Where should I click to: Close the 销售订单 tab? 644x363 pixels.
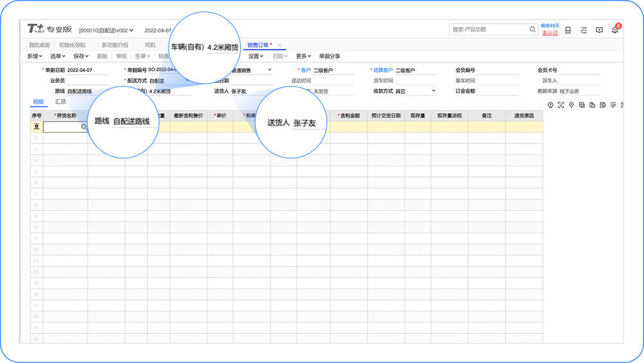point(279,45)
